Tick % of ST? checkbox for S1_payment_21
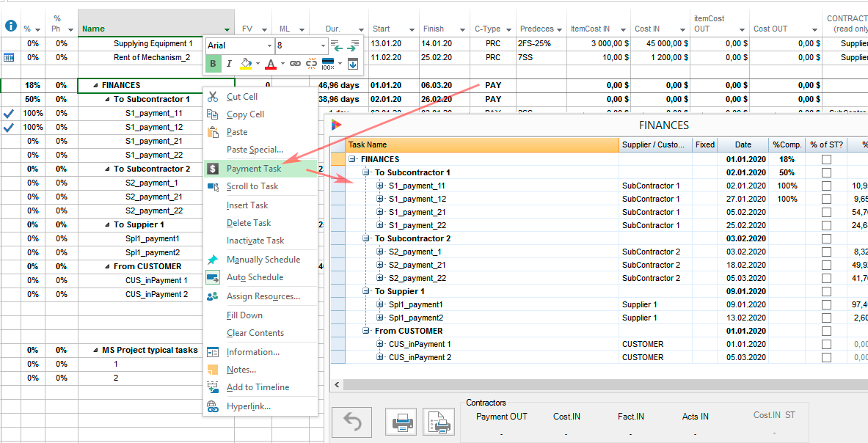The height and width of the screenshot is (443, 868). 826,213
